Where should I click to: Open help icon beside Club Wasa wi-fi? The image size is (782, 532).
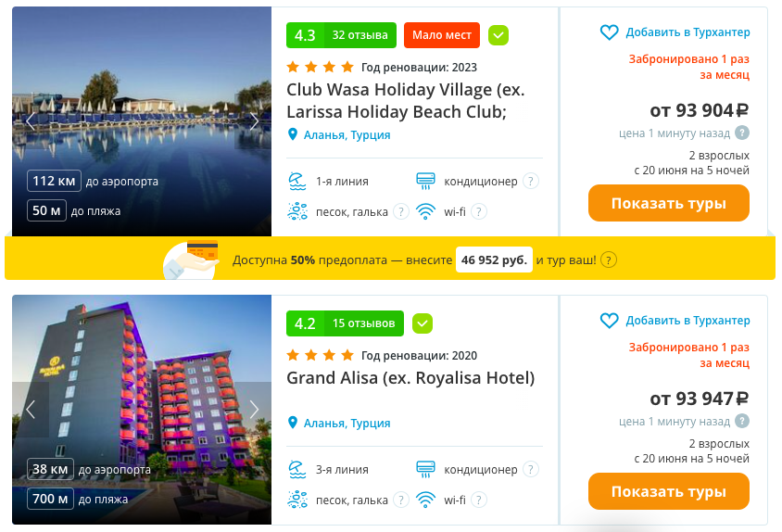(479, 211)
